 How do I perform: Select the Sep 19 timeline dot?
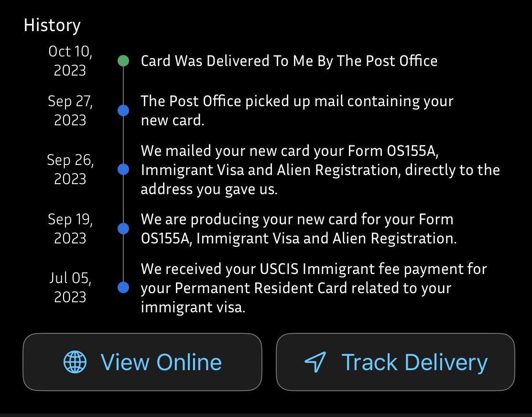click(x=123, y=229)
